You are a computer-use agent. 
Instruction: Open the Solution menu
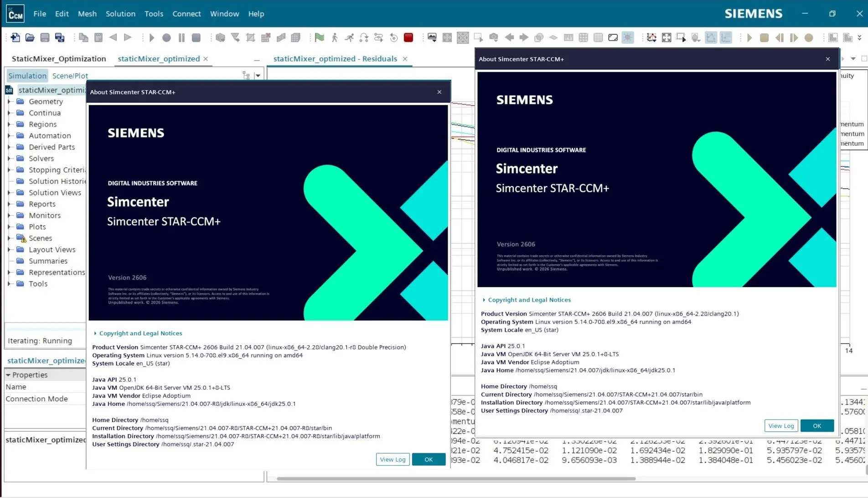pyautogui.click(x=120, y=14)
